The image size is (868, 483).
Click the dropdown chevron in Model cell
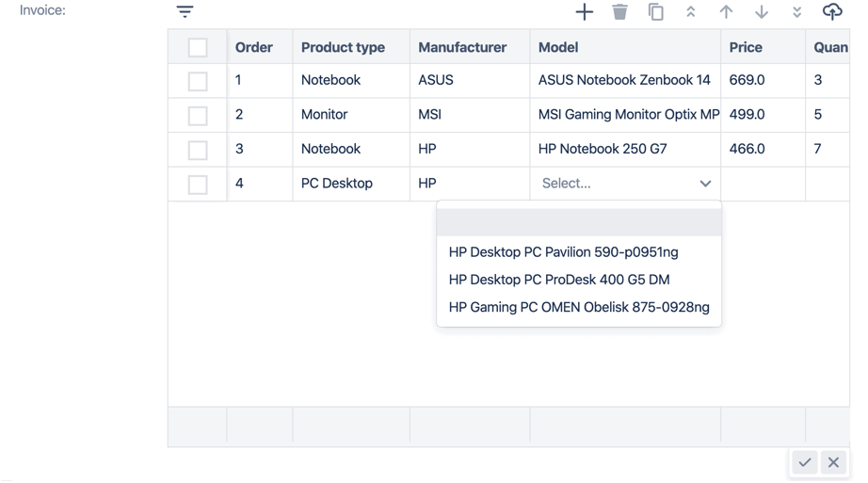click(x=705, y=184)
